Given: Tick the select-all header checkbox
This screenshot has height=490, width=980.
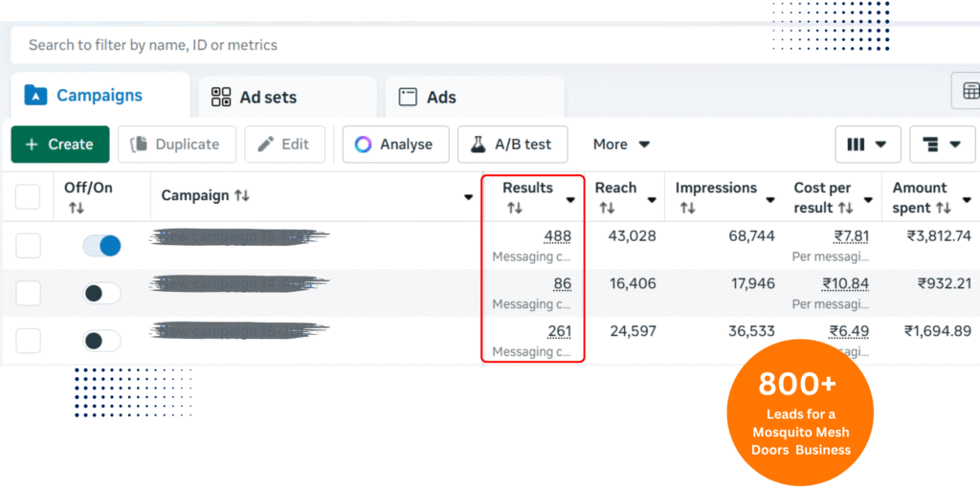Looking at the screenshot, I should click(x=28, y=197).
